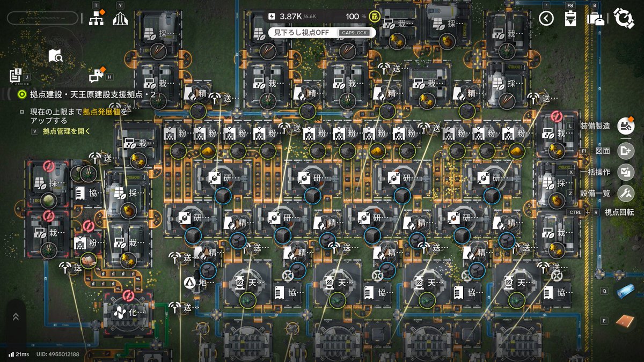This screenshot has width=644, height=362.
Task: Expand the bottom-left double chevron panel
Action: [16, 316]
